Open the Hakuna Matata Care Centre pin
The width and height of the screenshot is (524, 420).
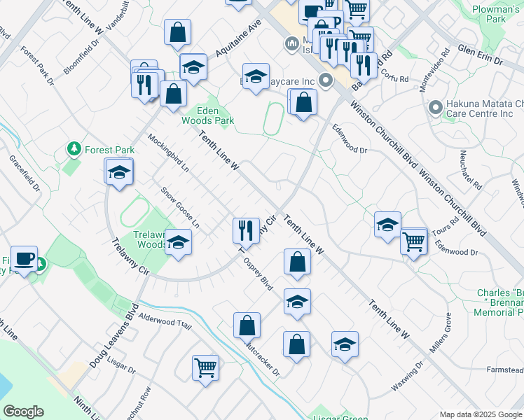click(x=436, y=107)
